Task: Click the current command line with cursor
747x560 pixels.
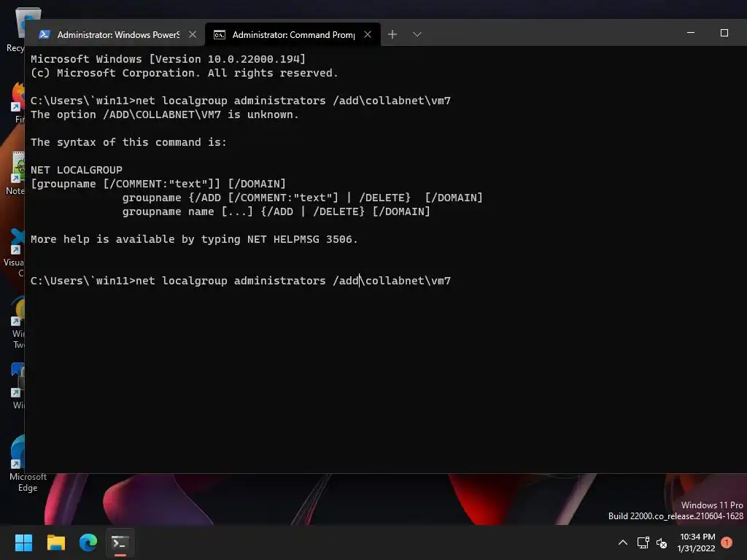Action: (241, 281)
